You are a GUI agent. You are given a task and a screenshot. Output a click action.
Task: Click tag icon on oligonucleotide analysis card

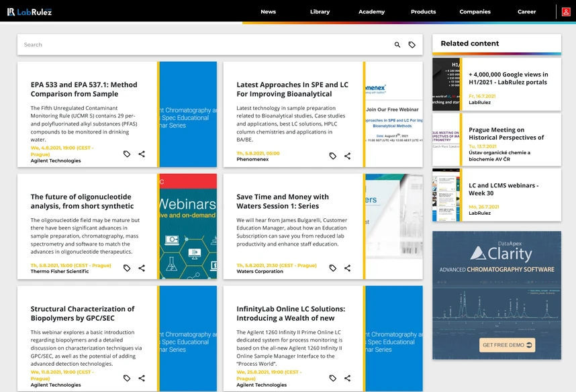pos(127,268)
